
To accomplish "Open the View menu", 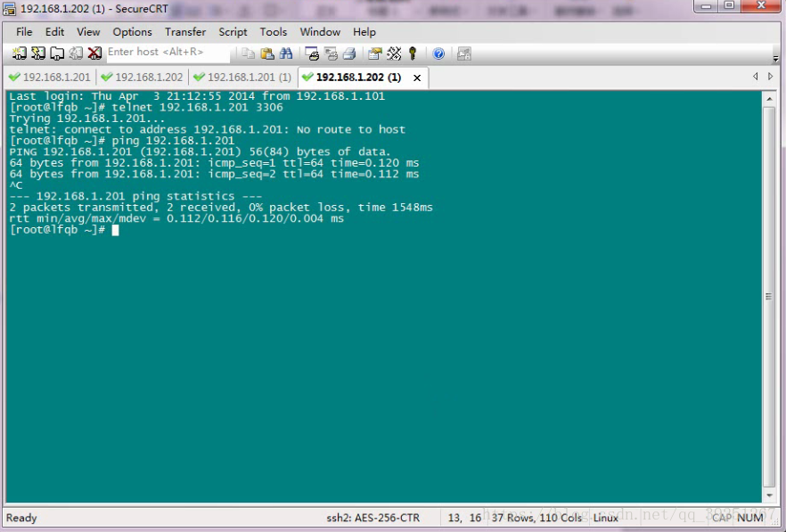I will pos(88,31).
